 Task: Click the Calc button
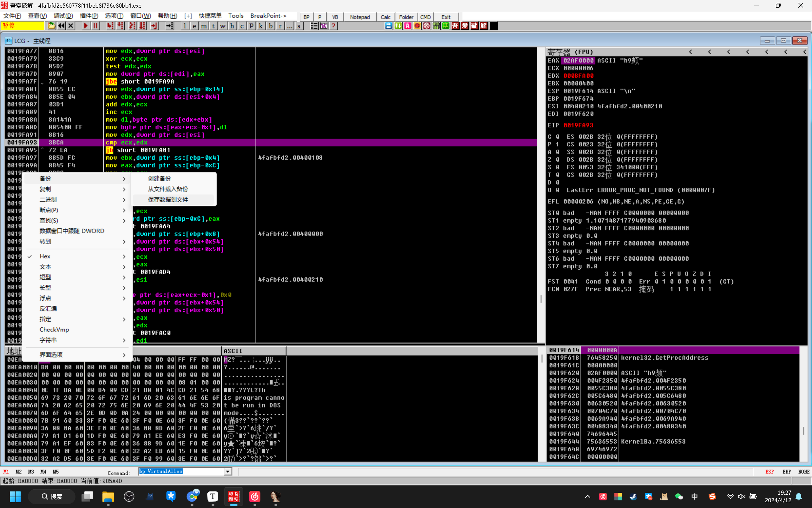[x=385, y=17]
